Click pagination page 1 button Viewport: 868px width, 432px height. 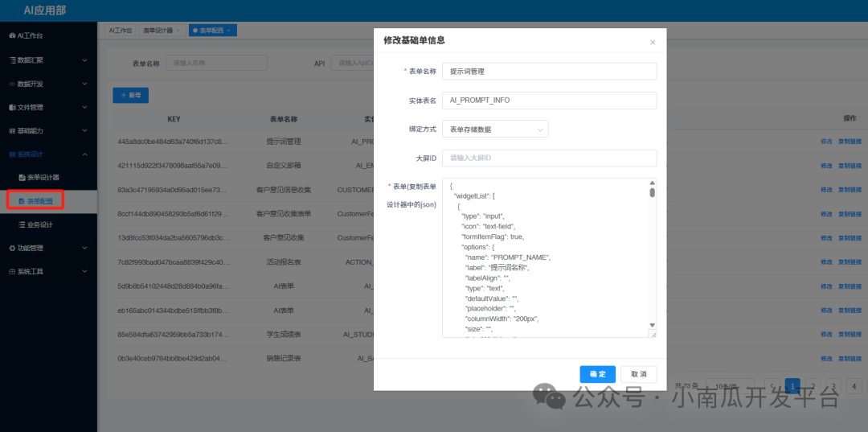(x=792, y=386)
